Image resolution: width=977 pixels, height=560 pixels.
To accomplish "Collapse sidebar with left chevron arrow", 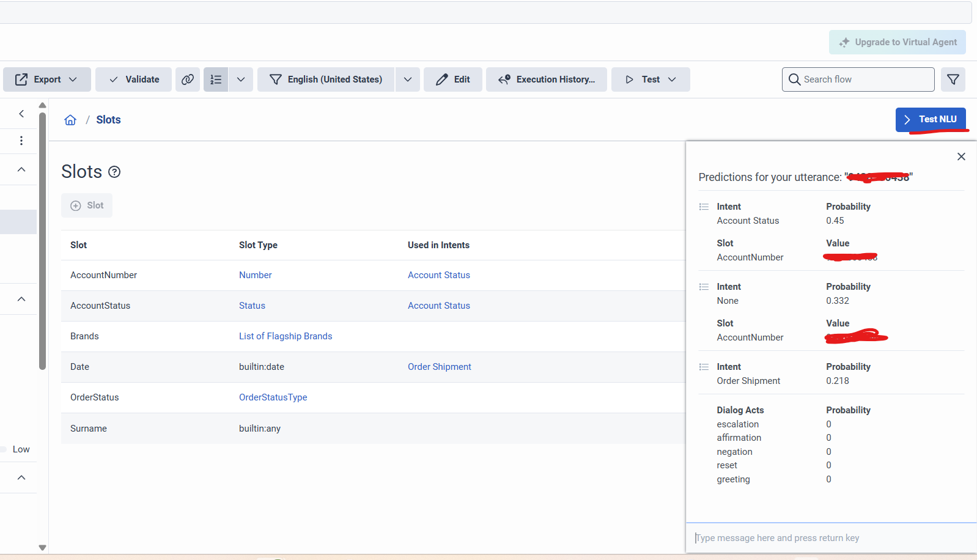I will 21,114.
